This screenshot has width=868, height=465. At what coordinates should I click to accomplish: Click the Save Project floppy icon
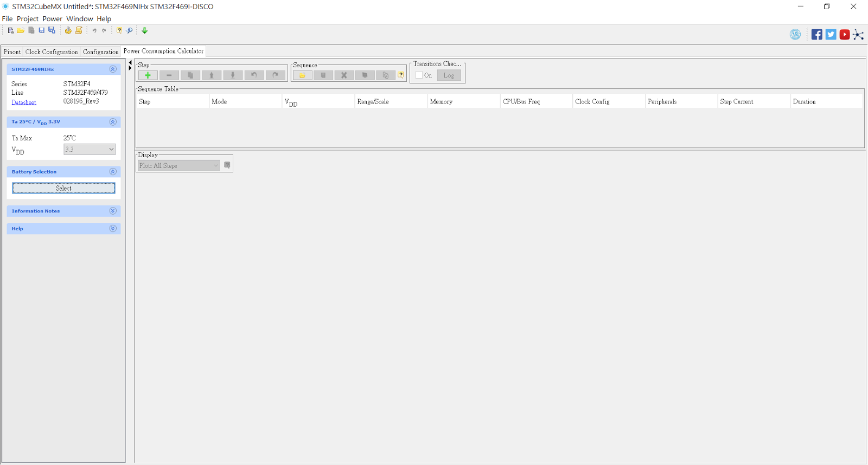41,31
